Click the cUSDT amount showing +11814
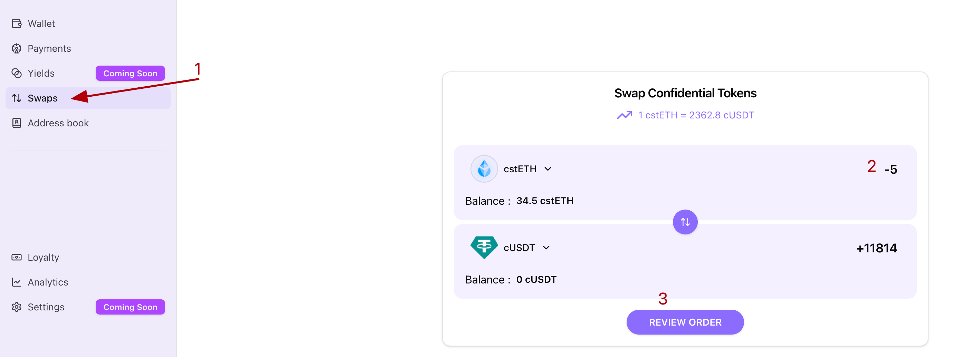This screenshot has width=980, height=357. (x=876, y=248)
